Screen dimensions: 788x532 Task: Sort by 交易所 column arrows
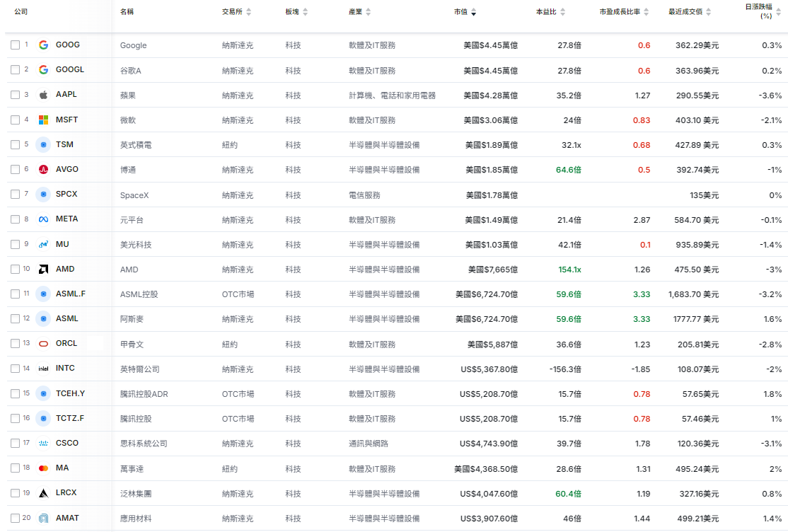(x=249, y=12)
